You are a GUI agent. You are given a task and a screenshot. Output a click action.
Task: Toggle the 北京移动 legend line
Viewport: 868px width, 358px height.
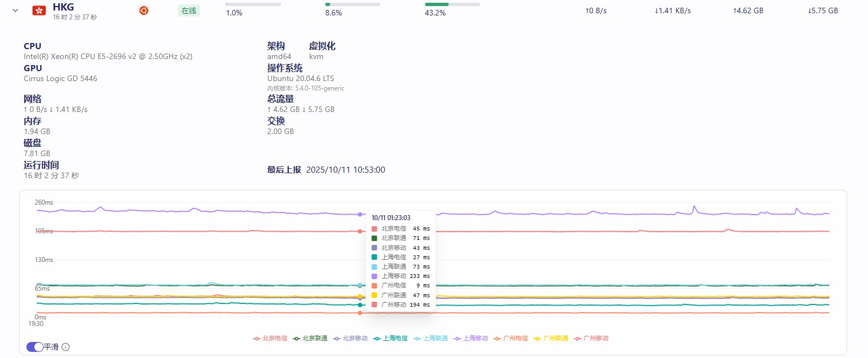(351, 339)
